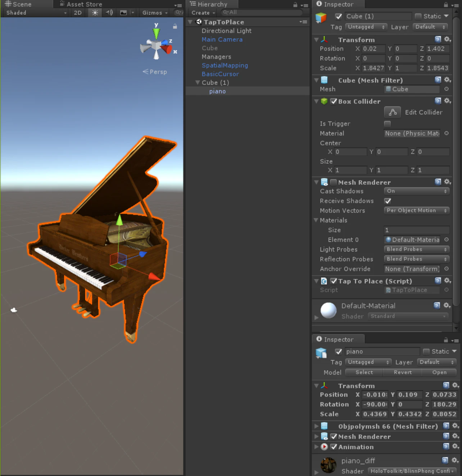Screen dimensions: 462x476
Task: Open Mesh Renderer help icon in Cube (1) inspector
Action: click(x=438, y=182)
